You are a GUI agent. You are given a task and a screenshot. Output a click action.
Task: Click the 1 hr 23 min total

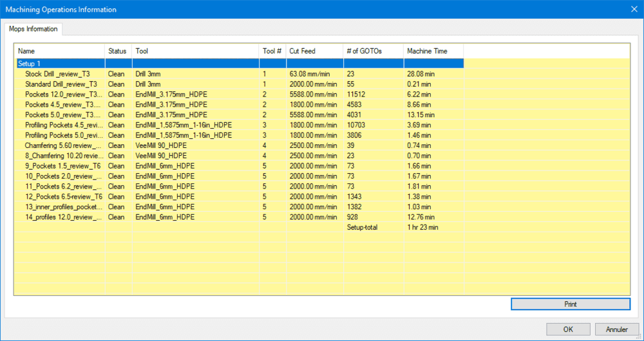422,227
